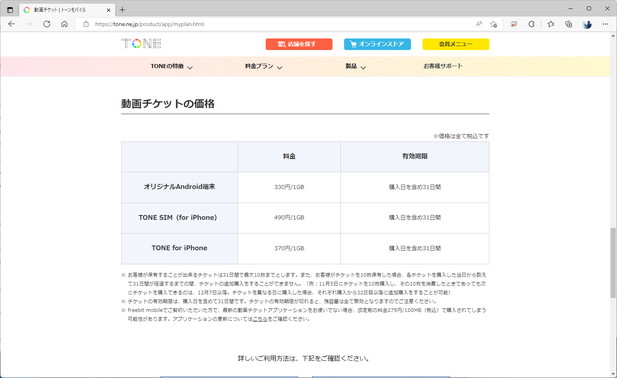Click the scrollbar up arrow

click(613, 36)
